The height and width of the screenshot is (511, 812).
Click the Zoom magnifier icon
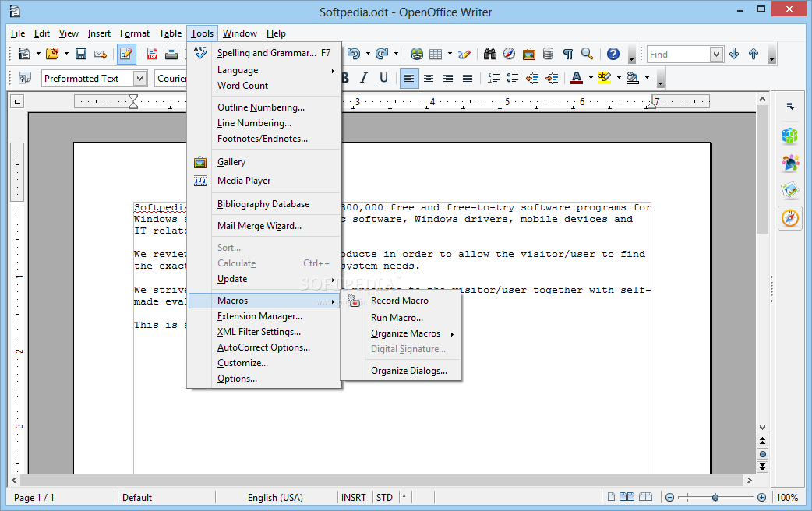588,54
